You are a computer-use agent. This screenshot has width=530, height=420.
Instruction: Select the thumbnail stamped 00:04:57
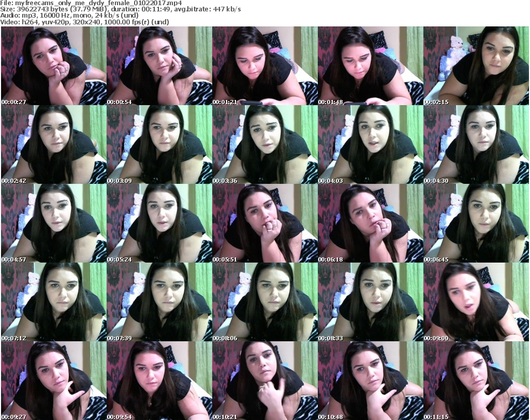pos(54,223)
